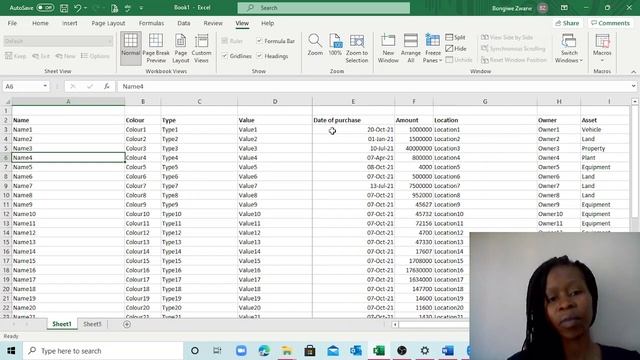Image resolution: width=640 pixels, height=360 pixels.
Task: Switch to the Home tab
Action: 40,23
